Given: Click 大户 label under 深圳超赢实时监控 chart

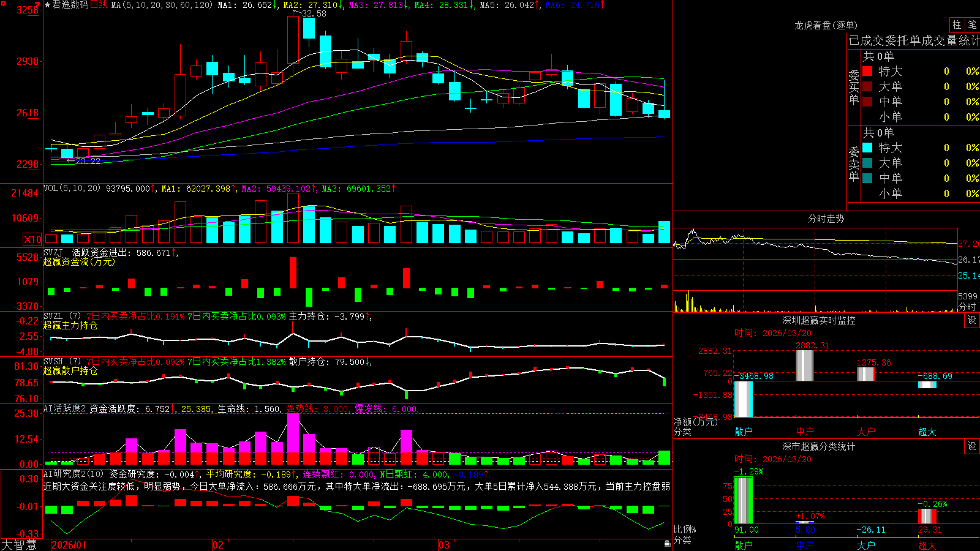Looking at the screenshot, I should (x=866, y=432).
